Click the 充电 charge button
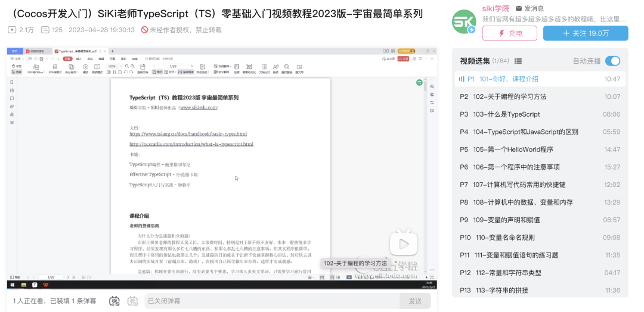This screenshot has width=644, height=312. point(509,33)
